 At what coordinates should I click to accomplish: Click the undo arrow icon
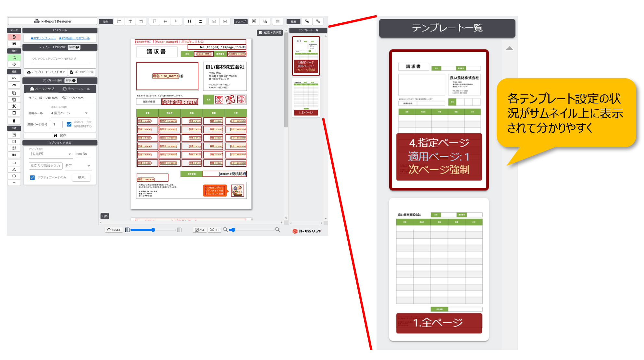pos(14,78)
